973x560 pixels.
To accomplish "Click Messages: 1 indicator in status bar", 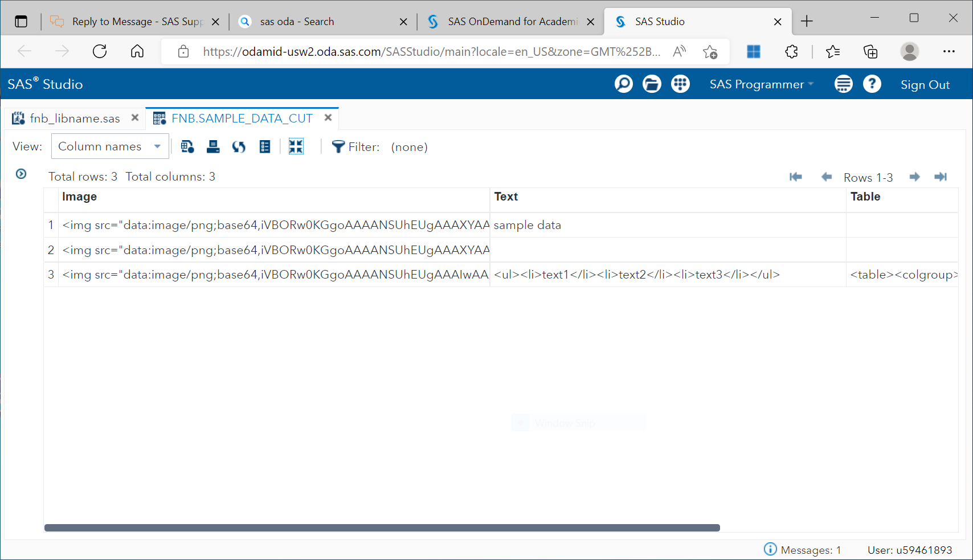I will [x=803, y=549].
